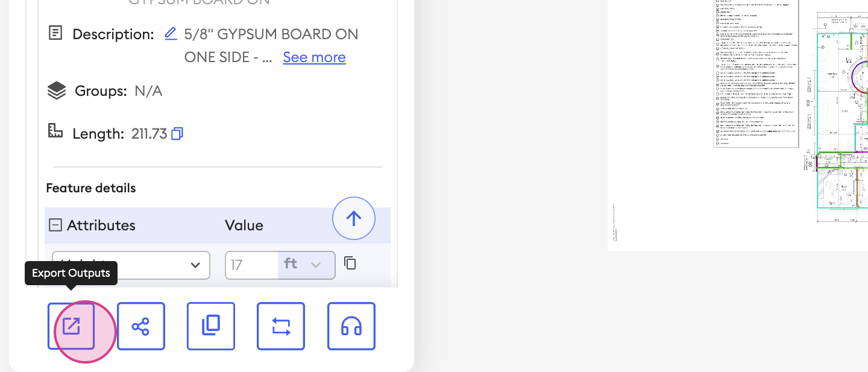The image size is (868, 372).
Task: Collapse the Attributes section
Action: [55, 225]
